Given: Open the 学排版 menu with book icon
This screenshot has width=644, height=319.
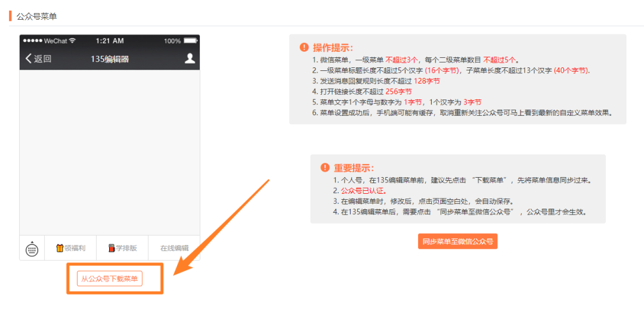Looking at the screenshot, I should pos(122,248).
